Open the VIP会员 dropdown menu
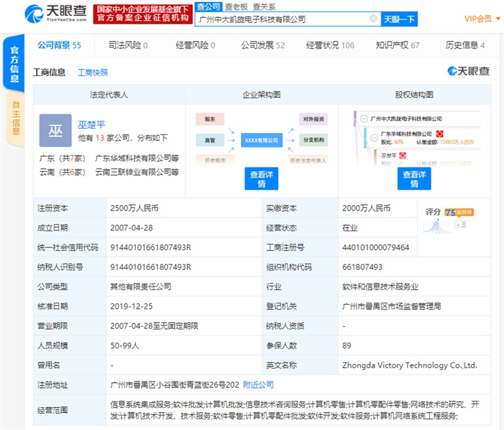The image size is (504, 430). click(x=481, y=19)
